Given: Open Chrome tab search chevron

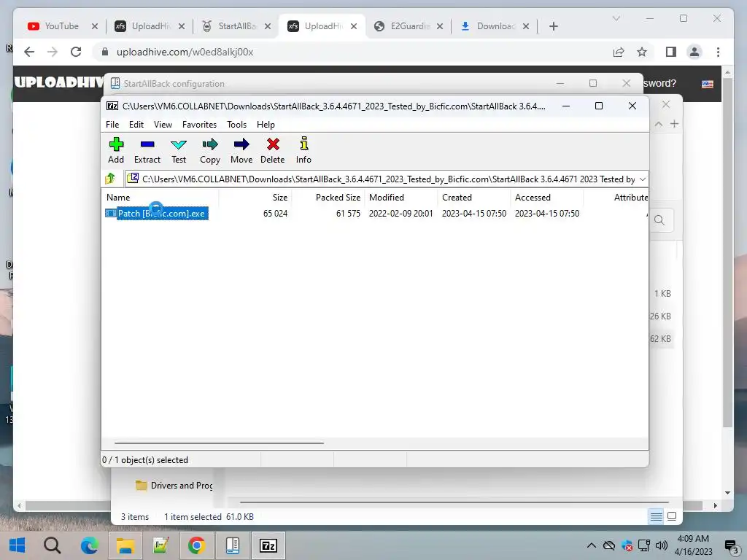Looking at the screenshot, I should (x=616, y=18).
